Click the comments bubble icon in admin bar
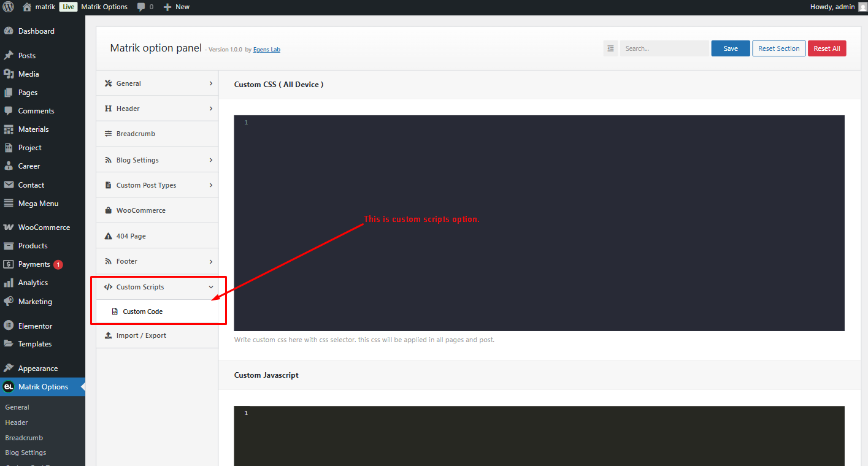Viewport: 868px width, 466px height. 142,7
